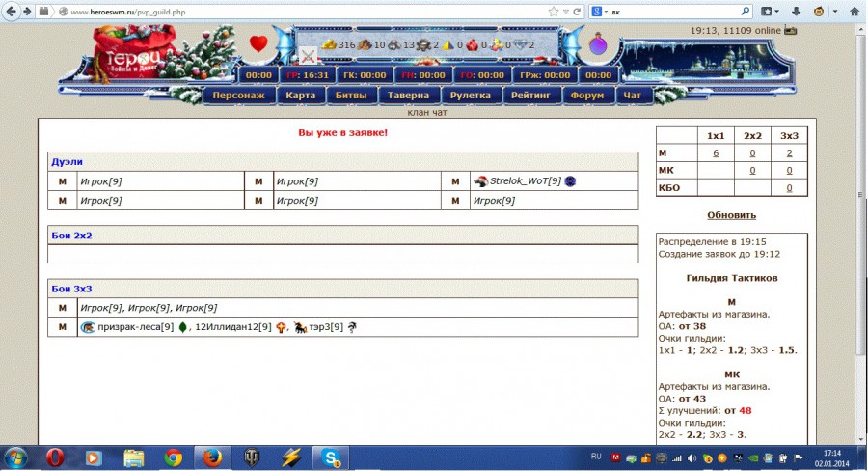Viewport: 868px width, 471px height.
Task: Click the red heart health icon
Action: point(258,43)
